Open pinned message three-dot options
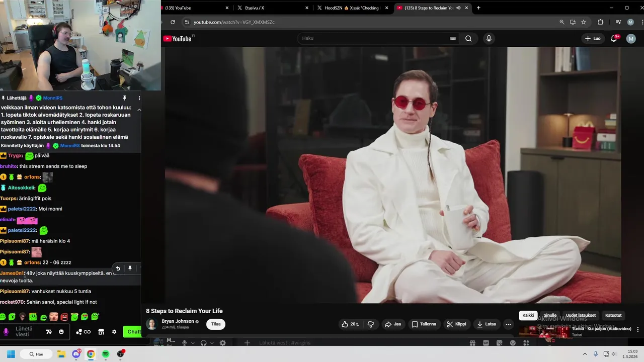 pos(139,98)
